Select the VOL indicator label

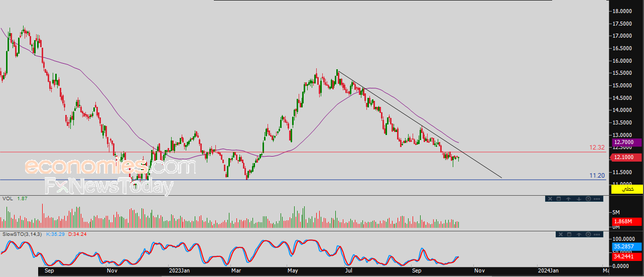tap(8, 199)
